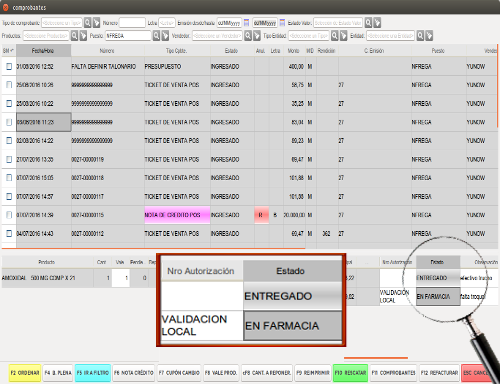This screenshot has height=384, width=500.
Task: Click search icon next to Vendedor field
Action: pos(248,36)
